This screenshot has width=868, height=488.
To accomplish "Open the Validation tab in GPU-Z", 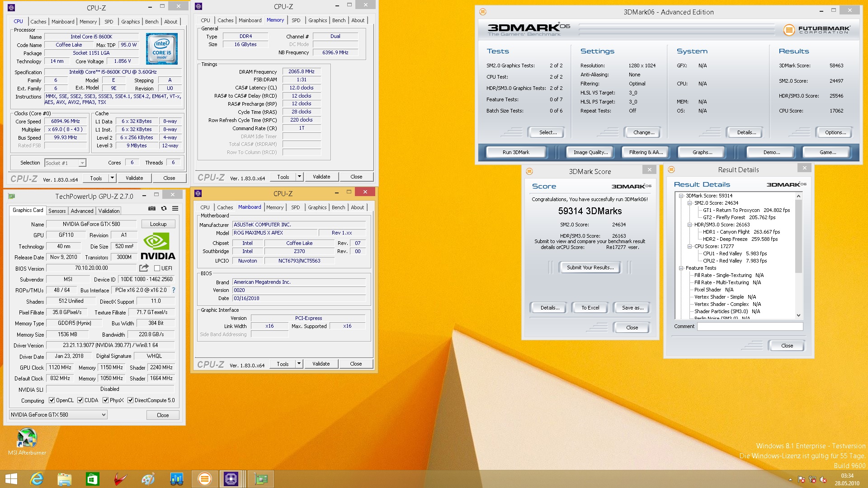I will pos(109,211).
